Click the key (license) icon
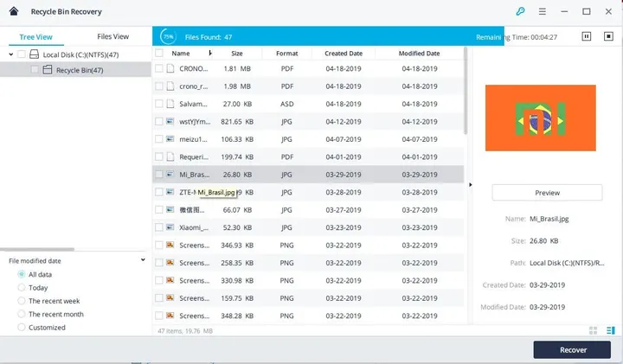The image size is (623, 364). pyautogui.click(x=519, y=12)
